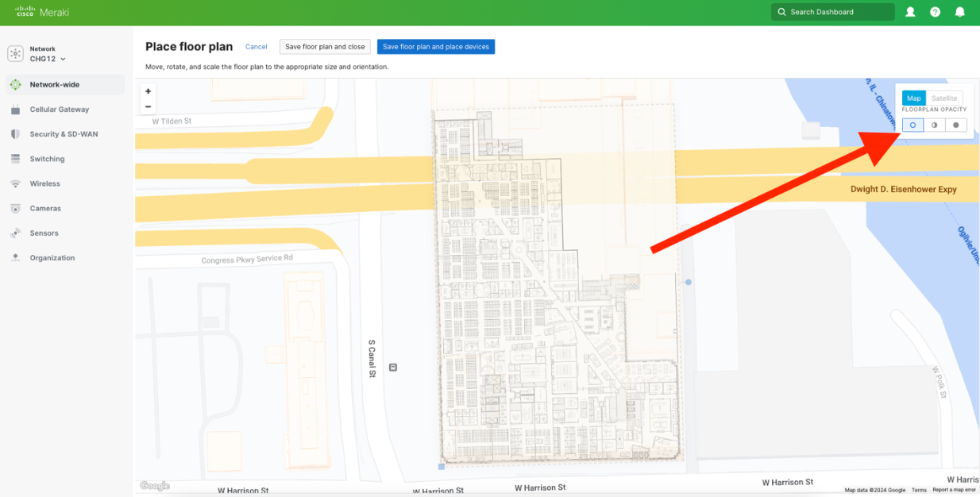Click Save floor plan and place devices

(x=435, y=47)
